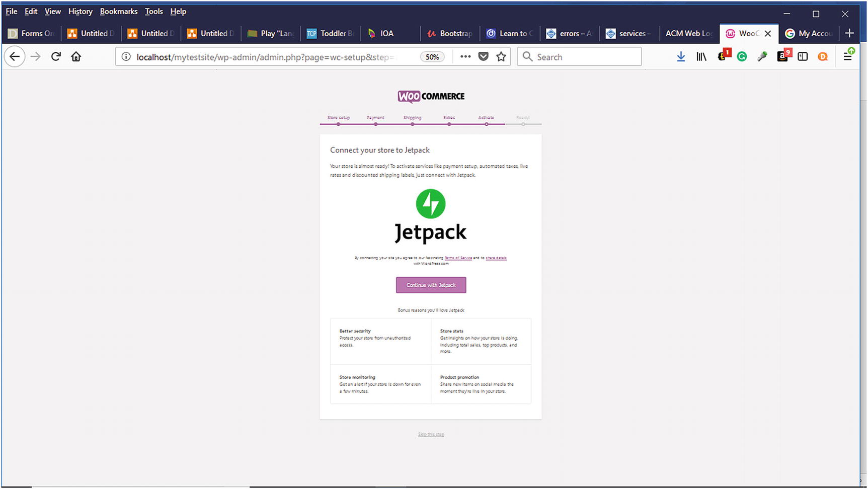Open the Edit menu

point(31,11)
